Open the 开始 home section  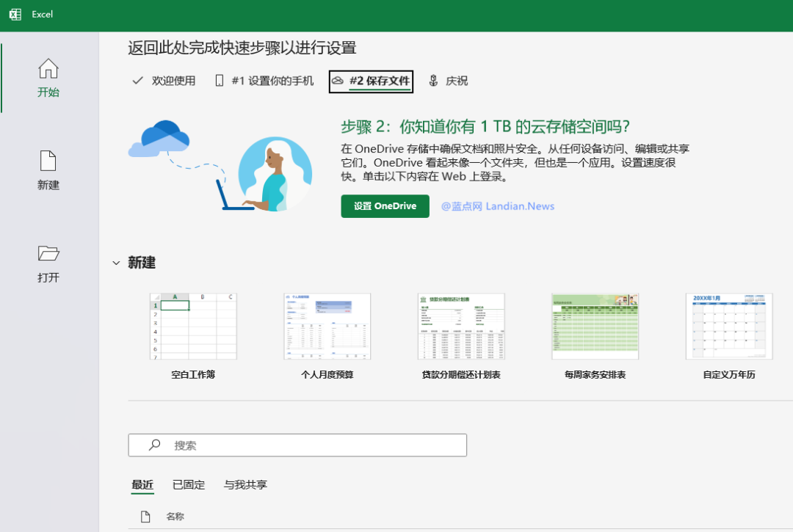48,77
